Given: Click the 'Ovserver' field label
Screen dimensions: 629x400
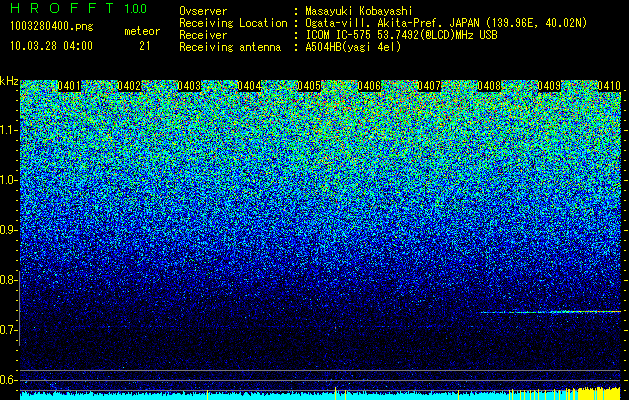Looking at the screenshot, I should (x=203, y=11).
